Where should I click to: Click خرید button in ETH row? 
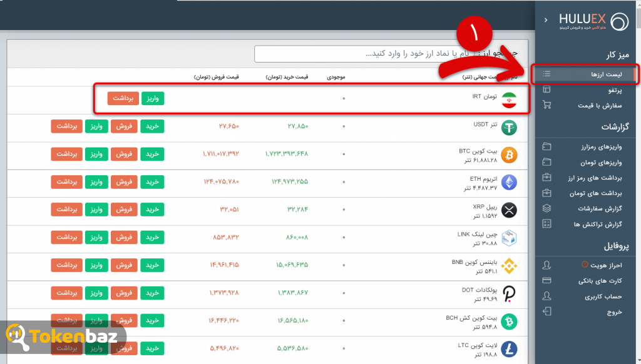point(152,182)
